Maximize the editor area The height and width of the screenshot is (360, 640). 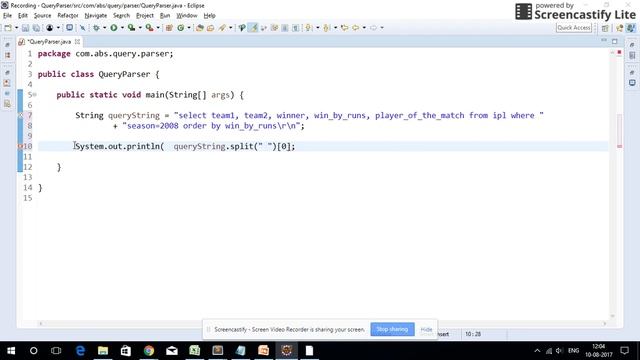[x=615, y=41]
